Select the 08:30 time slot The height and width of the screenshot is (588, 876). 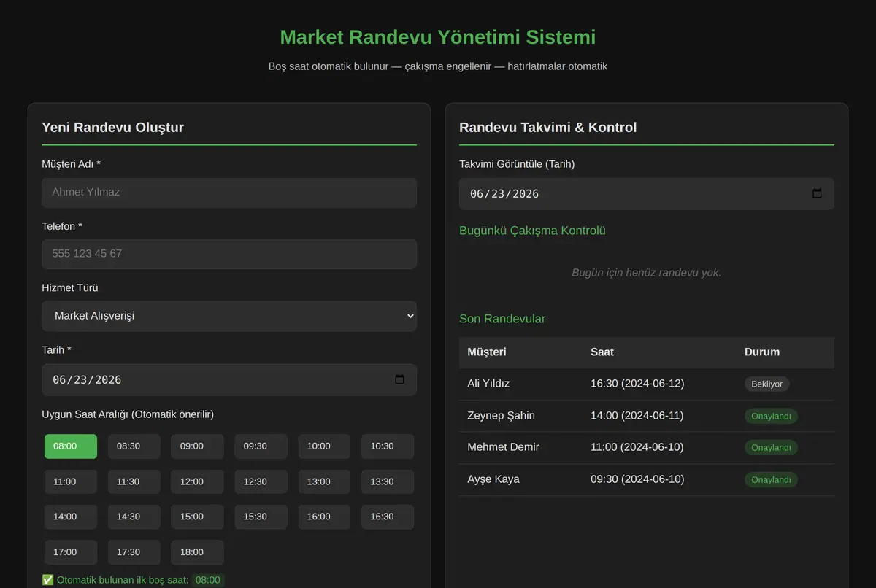click(x=134, y=446)
